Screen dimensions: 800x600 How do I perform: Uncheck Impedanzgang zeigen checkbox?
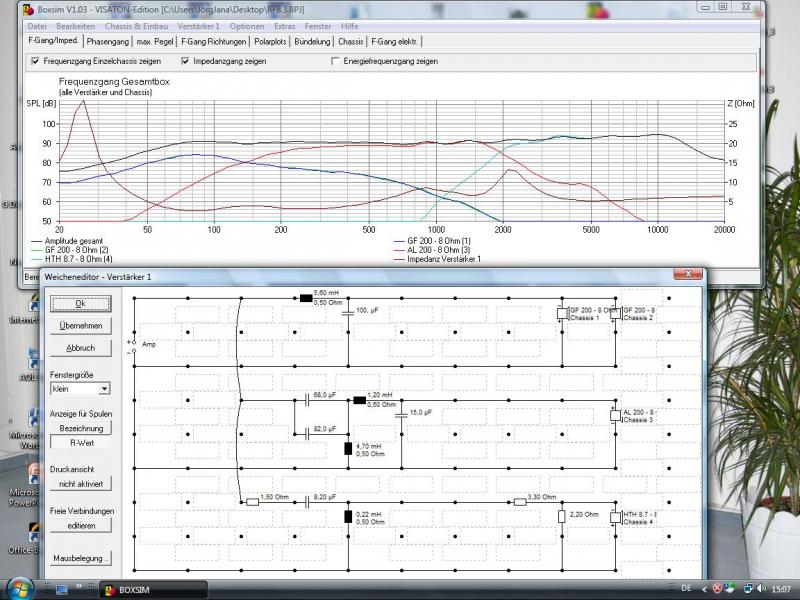tap(184, 61)
